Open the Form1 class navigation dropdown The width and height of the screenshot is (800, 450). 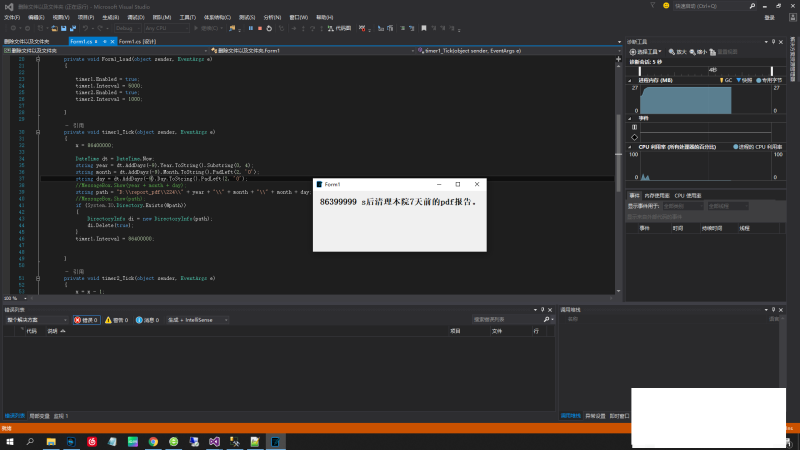coord(311,51)
